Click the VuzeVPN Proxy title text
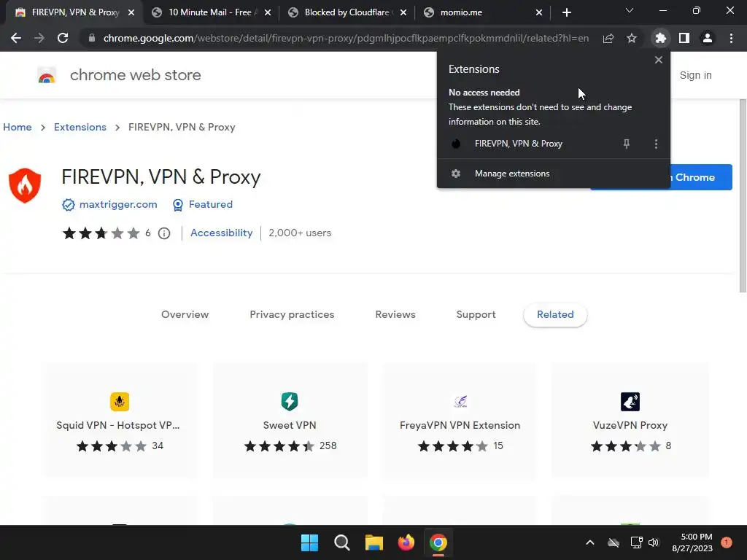 pyautogui.click(x=630, y=425)
